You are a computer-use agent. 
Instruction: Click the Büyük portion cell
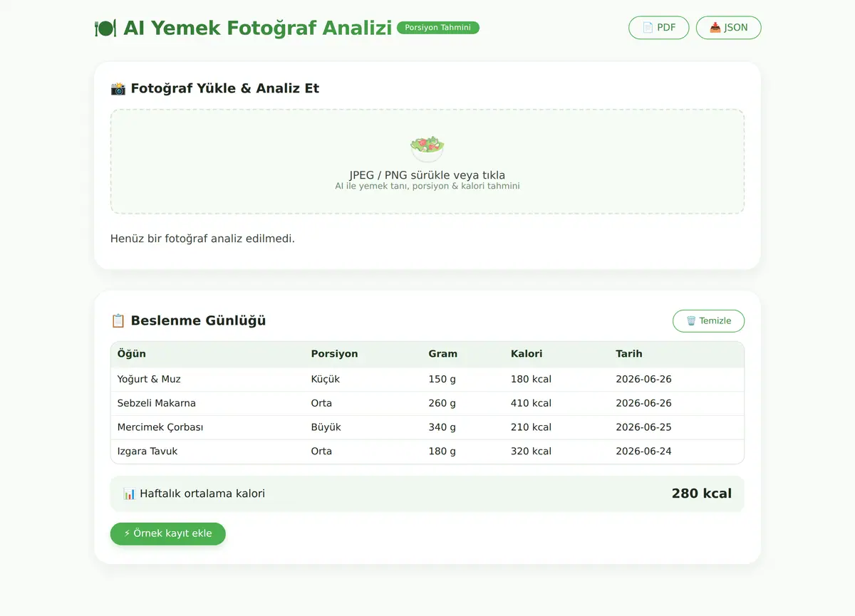326,427
